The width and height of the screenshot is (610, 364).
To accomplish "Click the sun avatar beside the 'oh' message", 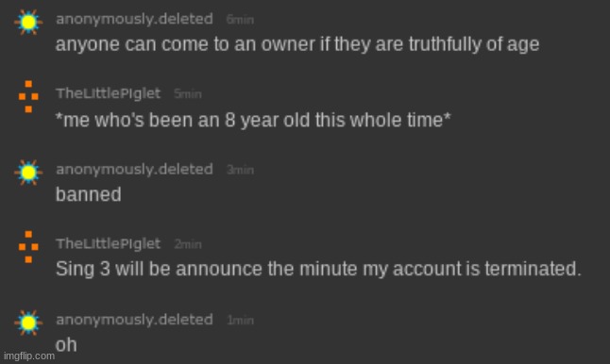I will (x=28, y=323).
